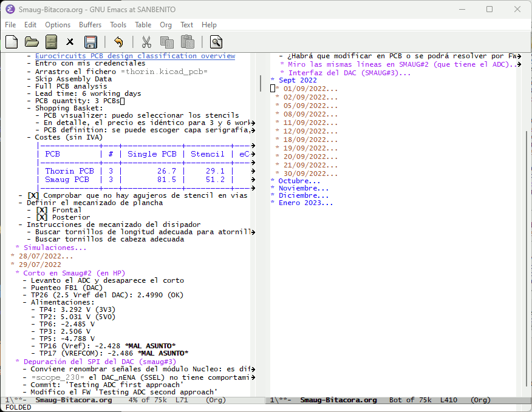Follow the 'Eurocircuits PCB design classification overview' link
Viewport: 532px width, 412px height.
coord(135,56)
